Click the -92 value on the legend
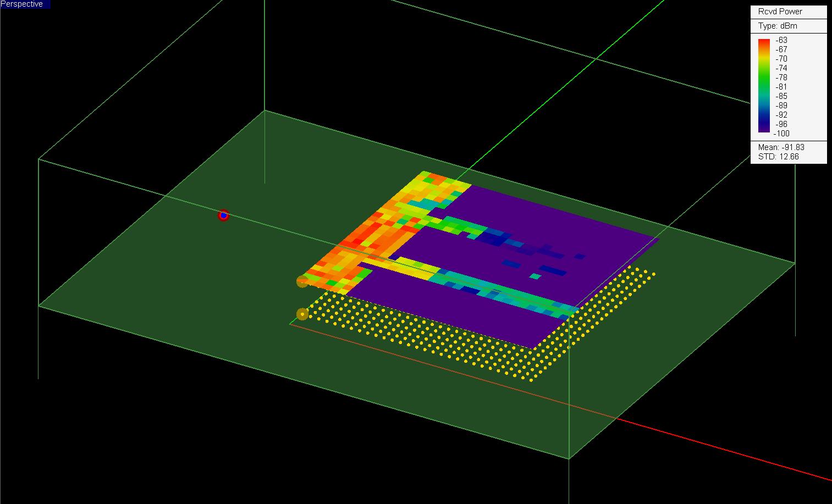 point(781,115)
